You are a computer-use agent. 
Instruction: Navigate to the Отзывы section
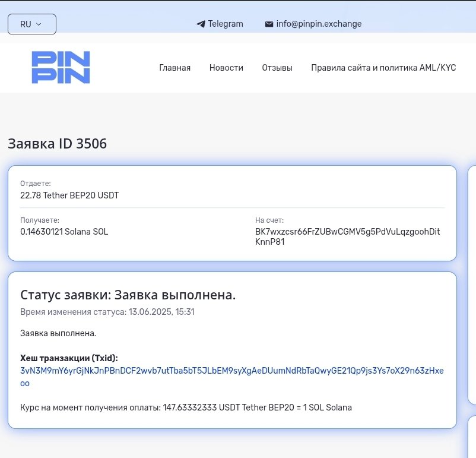pos(277,68)
